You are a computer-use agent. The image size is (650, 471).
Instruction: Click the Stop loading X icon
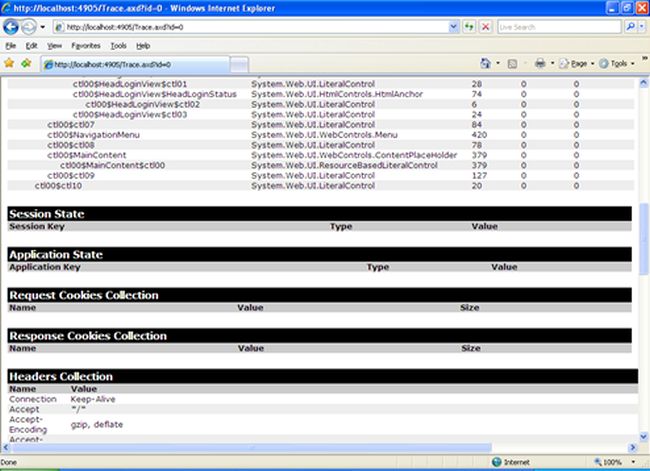click(485, 27)
